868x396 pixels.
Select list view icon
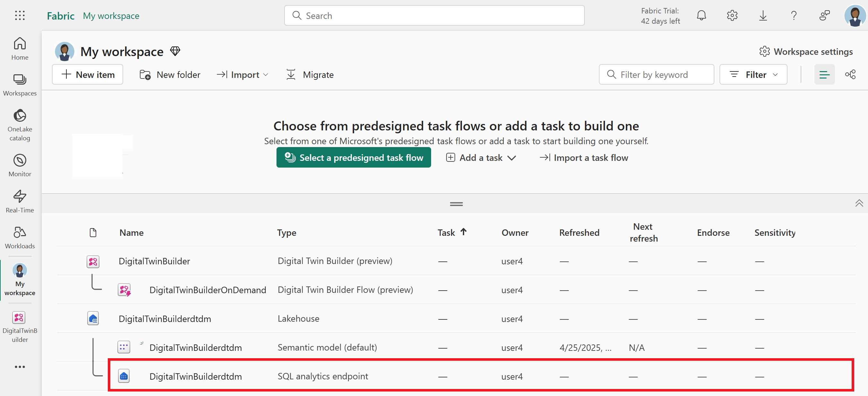(x=824, y=74)
